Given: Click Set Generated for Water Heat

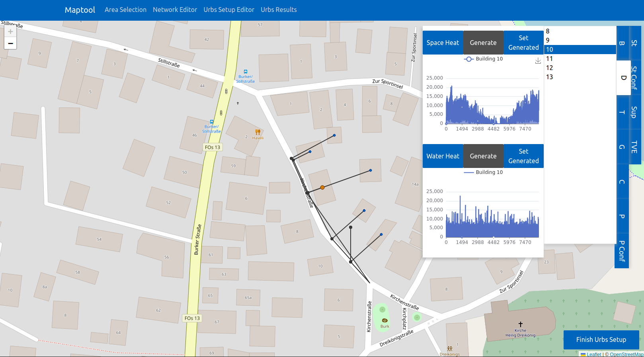Looking at the screenshot, I should click(523, 156).
